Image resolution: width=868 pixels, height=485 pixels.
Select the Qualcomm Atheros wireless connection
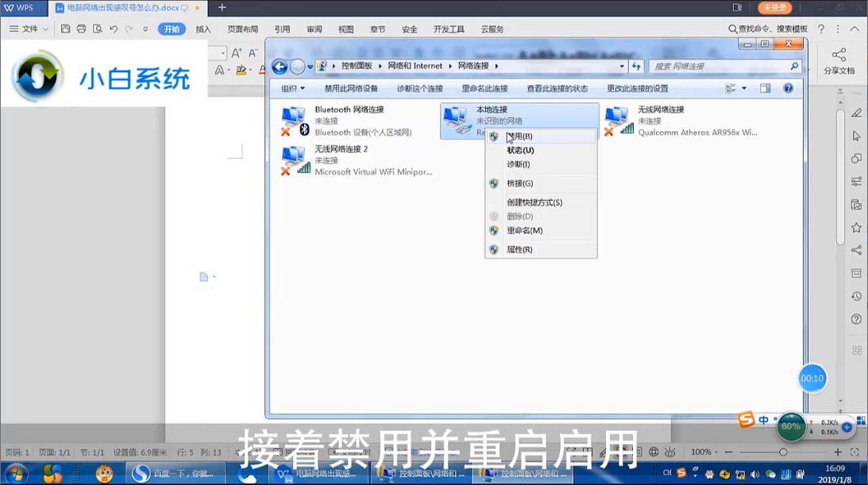pyautogui.click(x=682, y=121)
